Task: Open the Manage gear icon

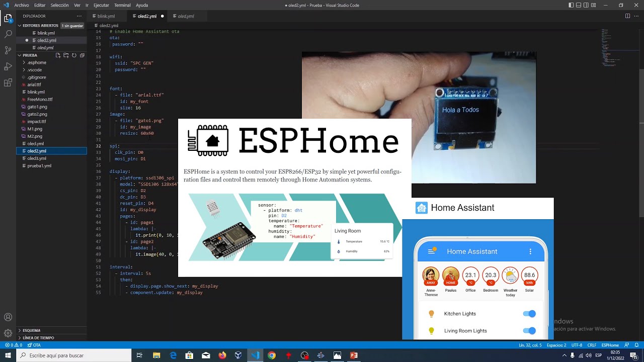Action: click(8, 333)
